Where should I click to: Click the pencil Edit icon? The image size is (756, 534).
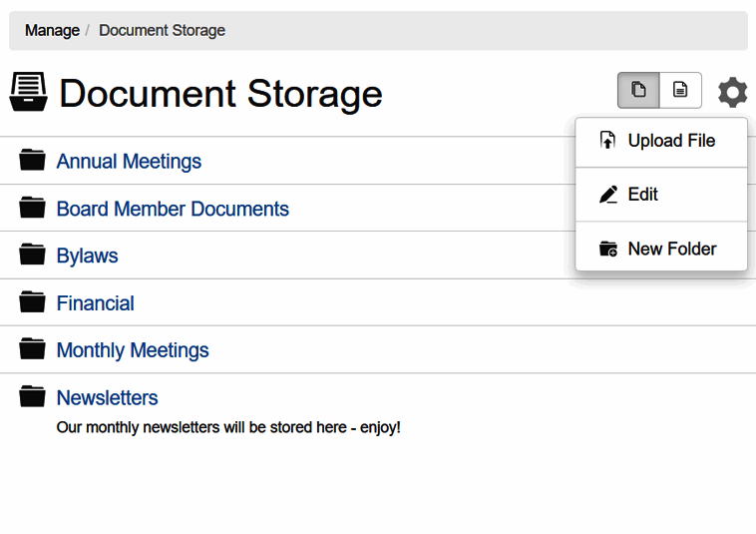coord(608,195)
